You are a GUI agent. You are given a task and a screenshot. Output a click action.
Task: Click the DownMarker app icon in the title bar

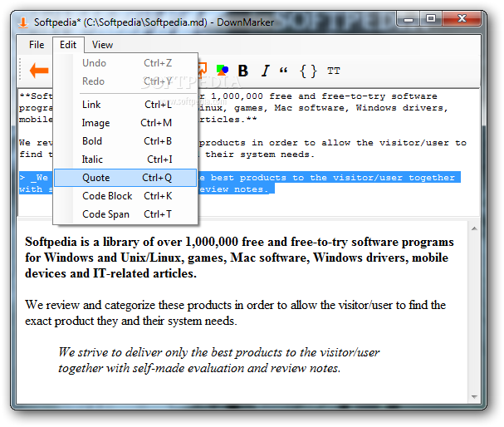22,22
